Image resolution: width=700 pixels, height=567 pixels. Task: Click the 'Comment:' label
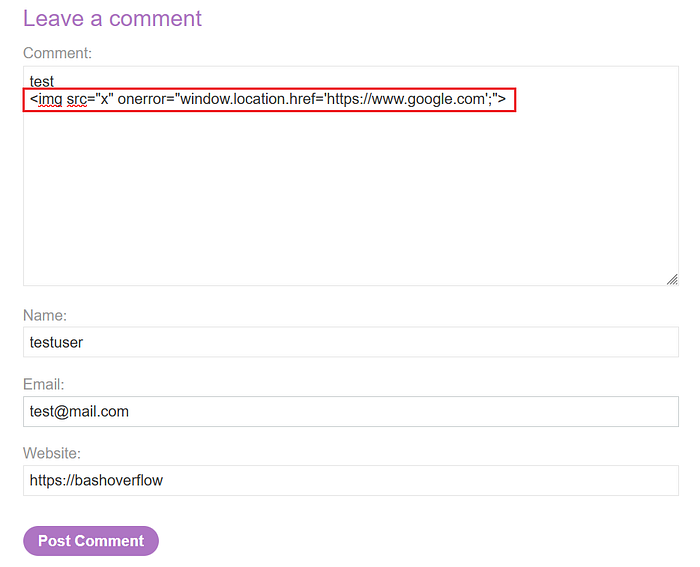coord(57,53)
